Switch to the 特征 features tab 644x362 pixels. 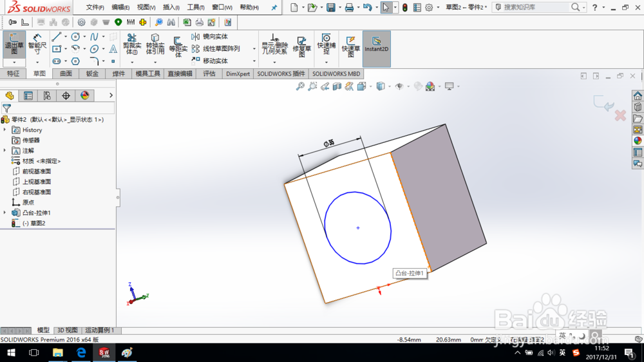point(13,73)
